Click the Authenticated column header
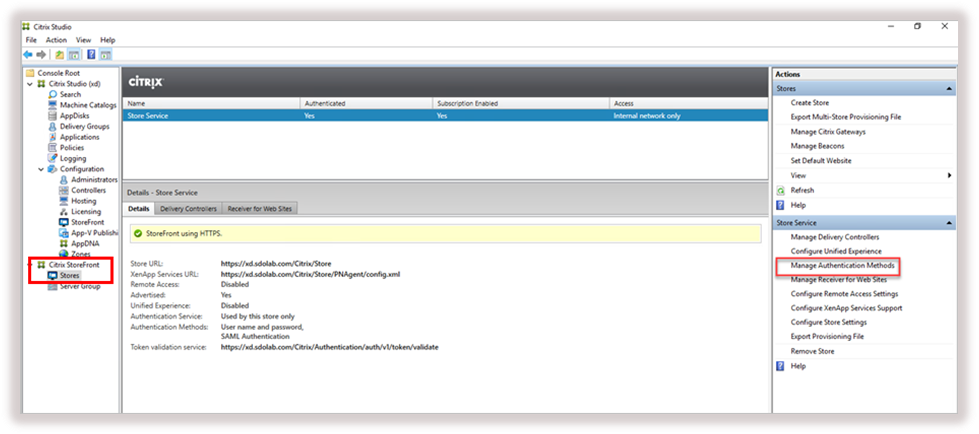The width and height of the screenshot is (979, 434). point(367,104)
